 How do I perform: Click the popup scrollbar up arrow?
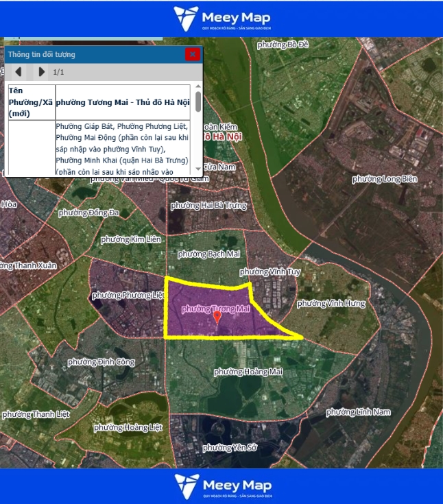point(198,88)
